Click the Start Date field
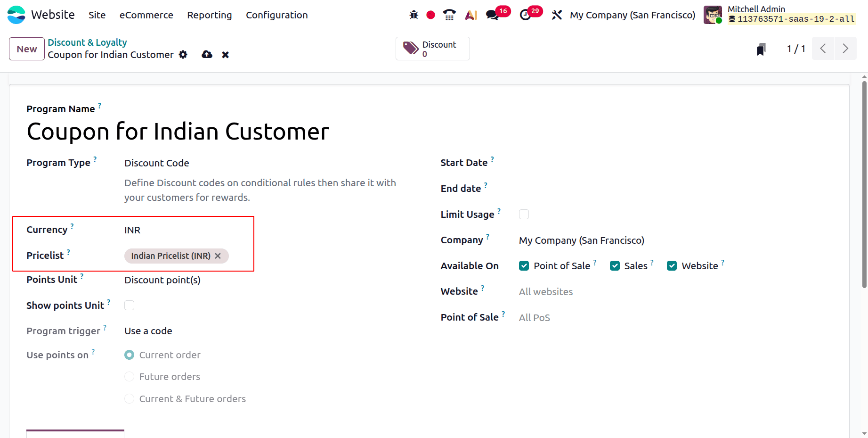 (x=675, y=163)
